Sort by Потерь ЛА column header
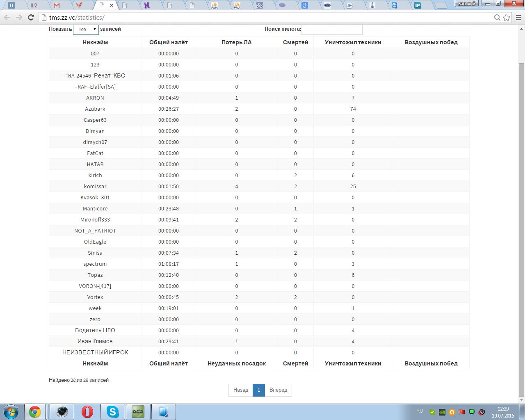 pyautogui.click(x=237, y=42)
